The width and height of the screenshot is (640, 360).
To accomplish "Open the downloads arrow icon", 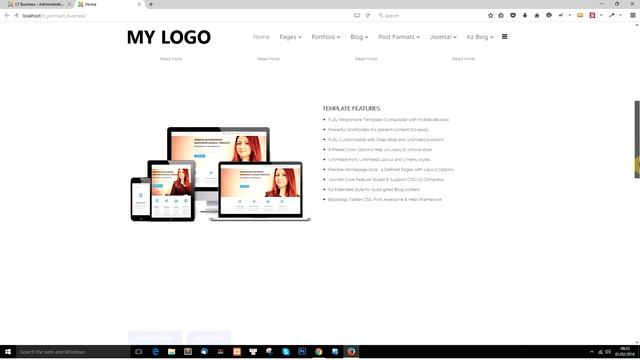I will (x=525, y=16).
